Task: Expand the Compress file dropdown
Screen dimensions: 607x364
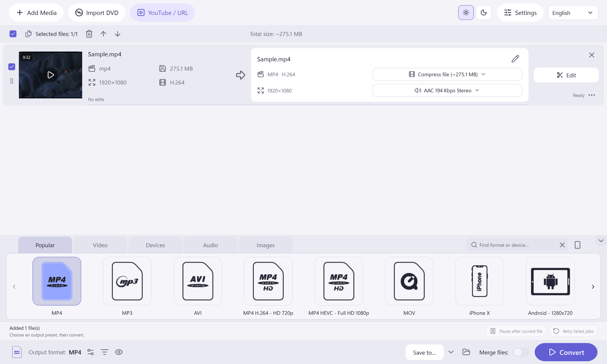Action: [x=447, y=74]
